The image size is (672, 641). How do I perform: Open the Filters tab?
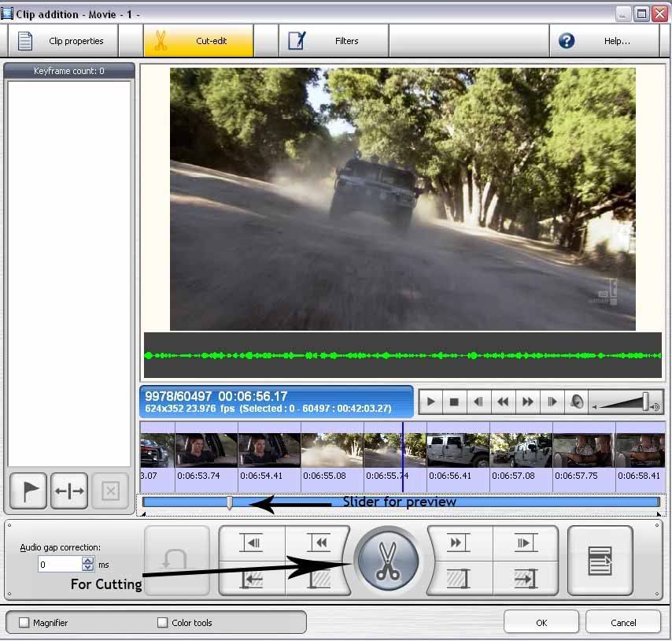point(334,41)
